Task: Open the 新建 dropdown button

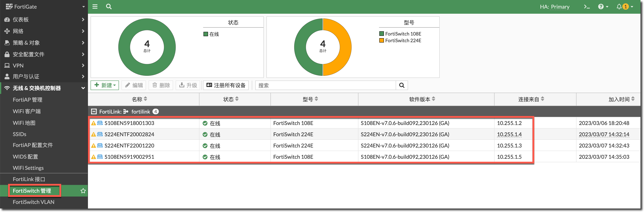Action: (x=105, y=85)
